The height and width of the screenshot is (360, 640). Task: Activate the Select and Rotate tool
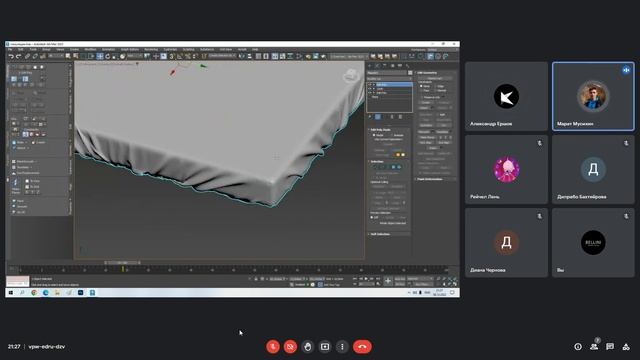[x=108, y=56]
